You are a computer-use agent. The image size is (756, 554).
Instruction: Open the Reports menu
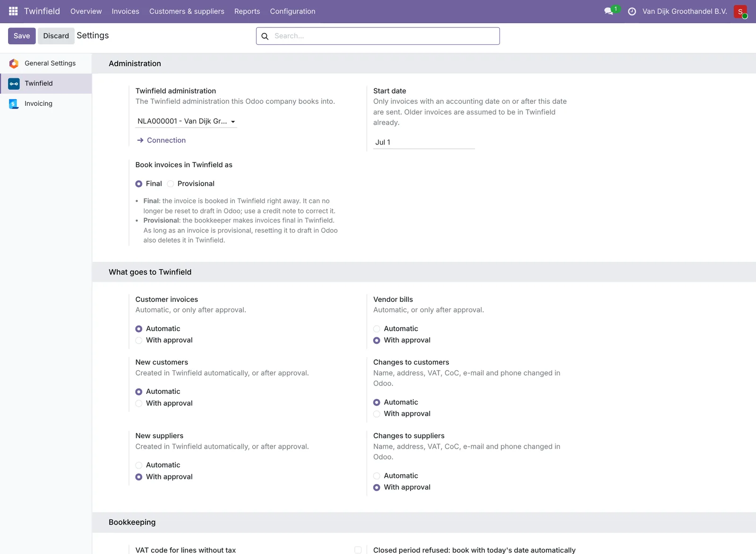[247, 11]
